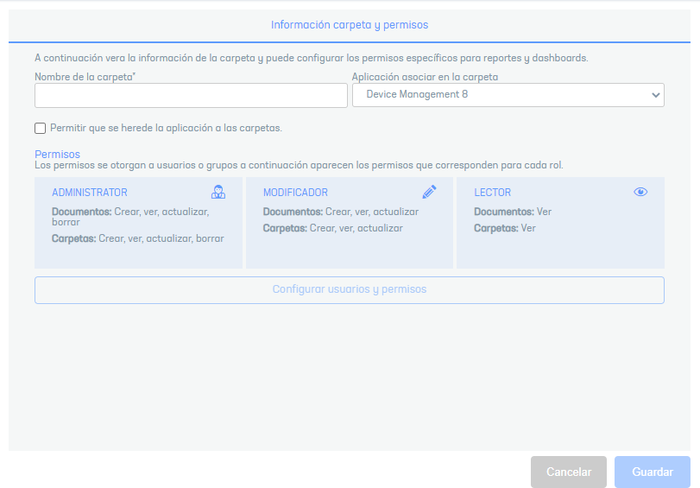Click the 'Aplicación asociar en la carpeta' label
Image resolution: width=700 pixels, height=488 pixels.
[425, 77]
